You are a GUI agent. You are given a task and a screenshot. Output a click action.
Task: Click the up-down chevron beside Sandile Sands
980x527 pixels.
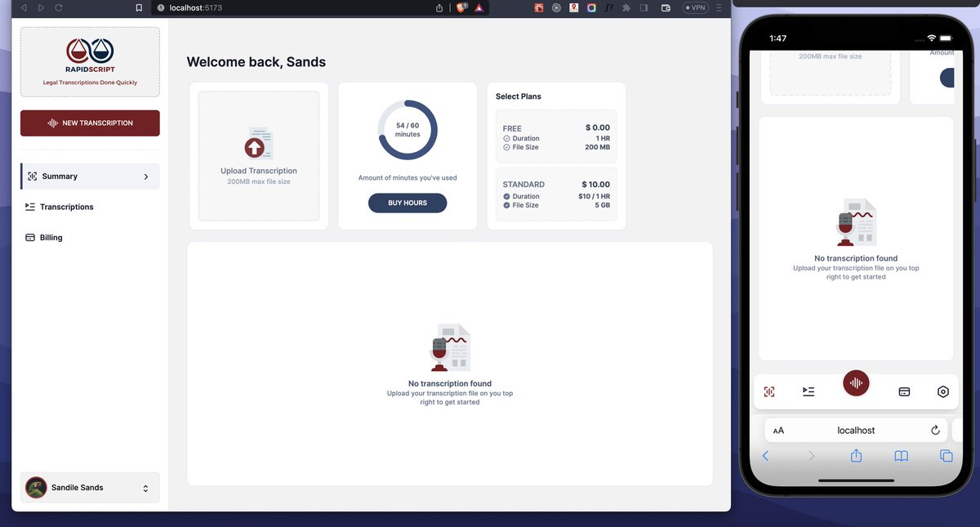coord(145,489)
